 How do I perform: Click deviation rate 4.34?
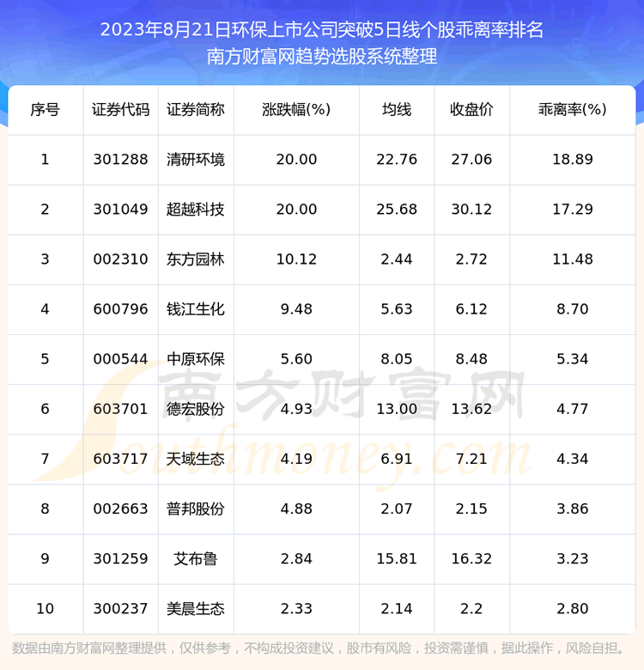pyautogui.click(x=572, y=459)
